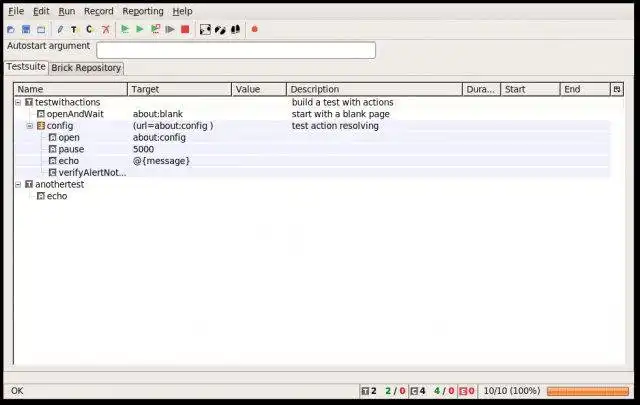Click the plain green play icon

tap(140, 29)
